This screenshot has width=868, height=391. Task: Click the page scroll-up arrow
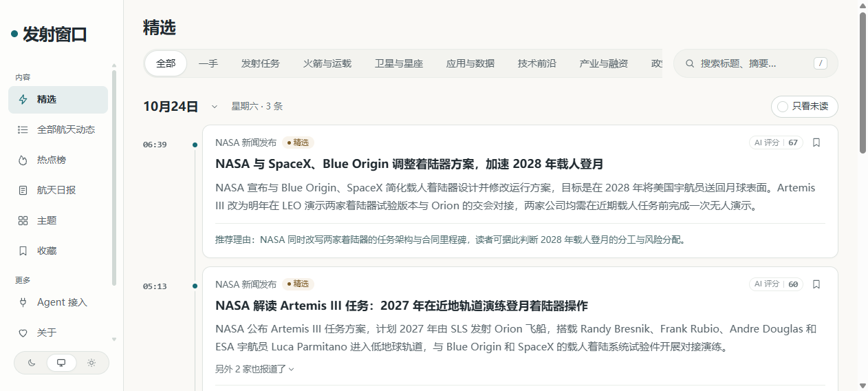point(862,6)
